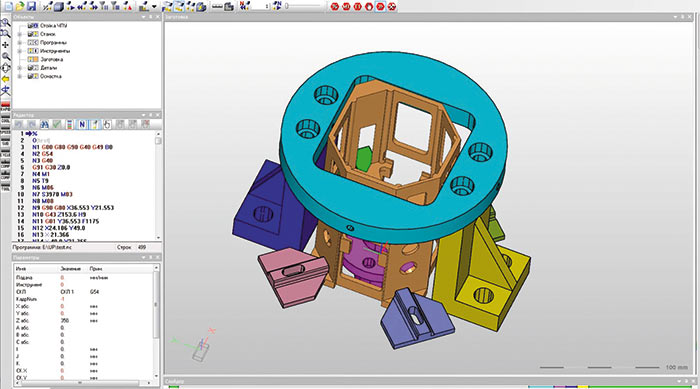Select the Стойка ЧПУ tree item
700x389 pixels.
53,25
